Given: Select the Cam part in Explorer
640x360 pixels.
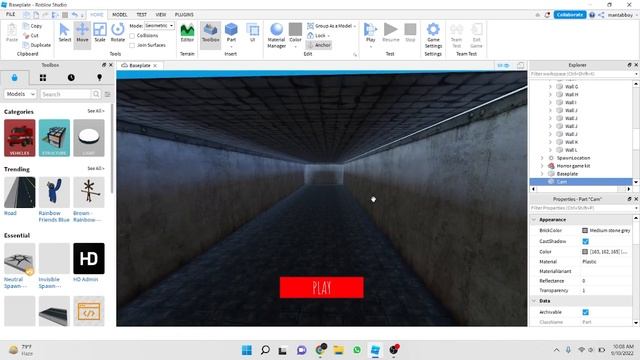Looking at the screenshot, I should 581,182.
